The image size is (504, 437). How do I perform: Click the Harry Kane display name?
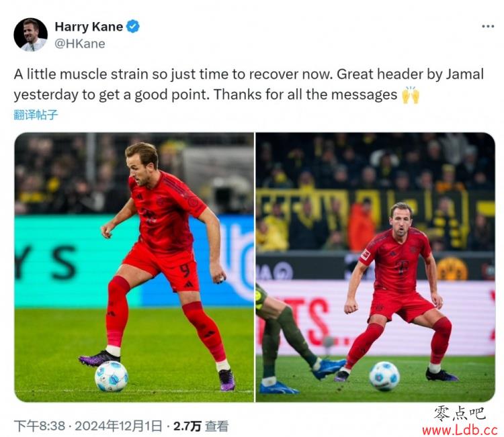coord(89,26)
